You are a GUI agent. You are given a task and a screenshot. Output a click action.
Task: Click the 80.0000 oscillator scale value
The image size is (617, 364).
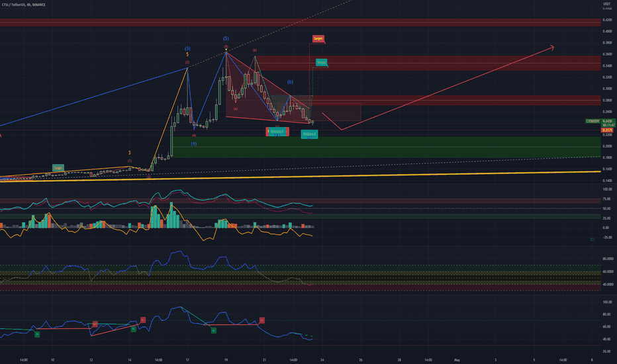[608, 259]
